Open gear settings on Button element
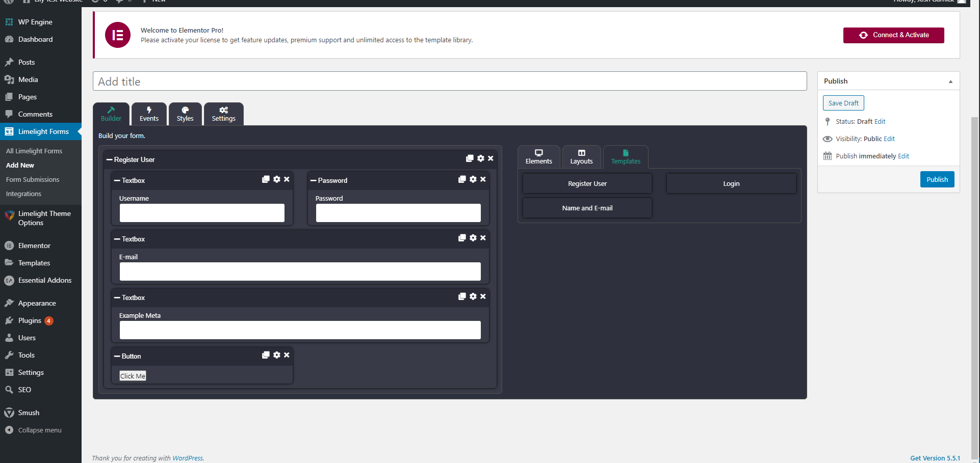 (277, 355)
